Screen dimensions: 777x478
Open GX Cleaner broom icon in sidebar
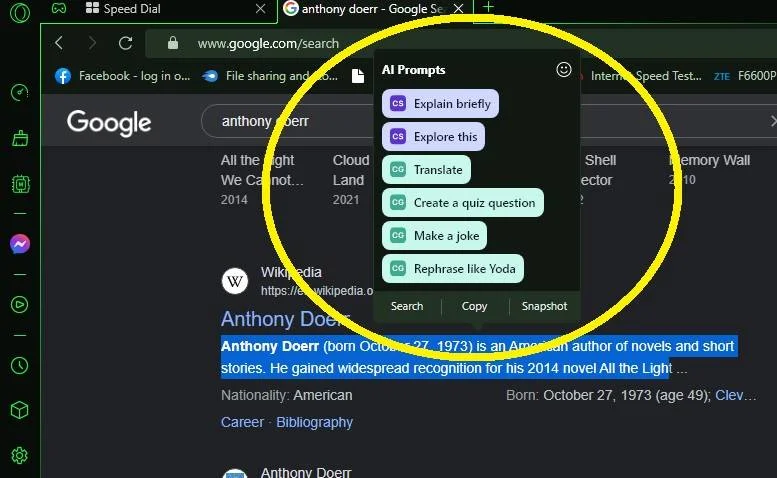[20, 138]
